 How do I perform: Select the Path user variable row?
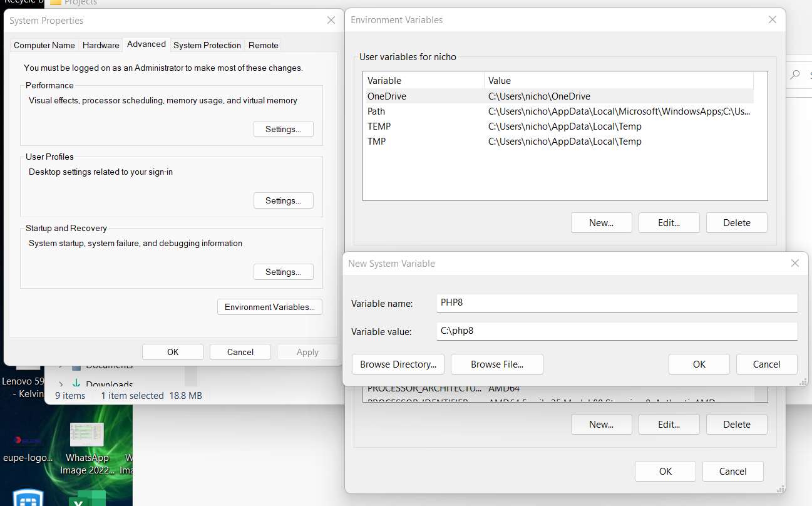pyautogui.click(x=557, y=111)
